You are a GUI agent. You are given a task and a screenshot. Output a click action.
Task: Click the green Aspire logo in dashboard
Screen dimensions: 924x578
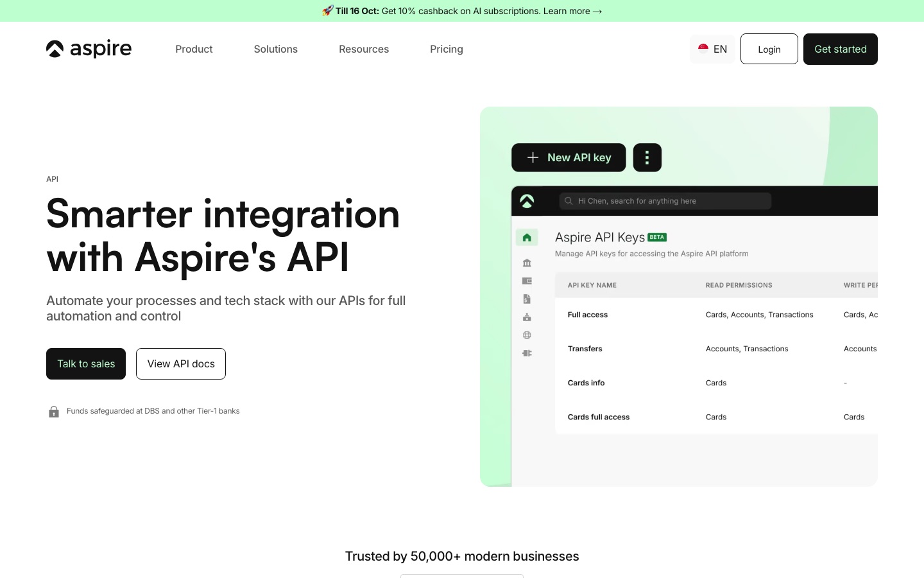coord(527,201)
